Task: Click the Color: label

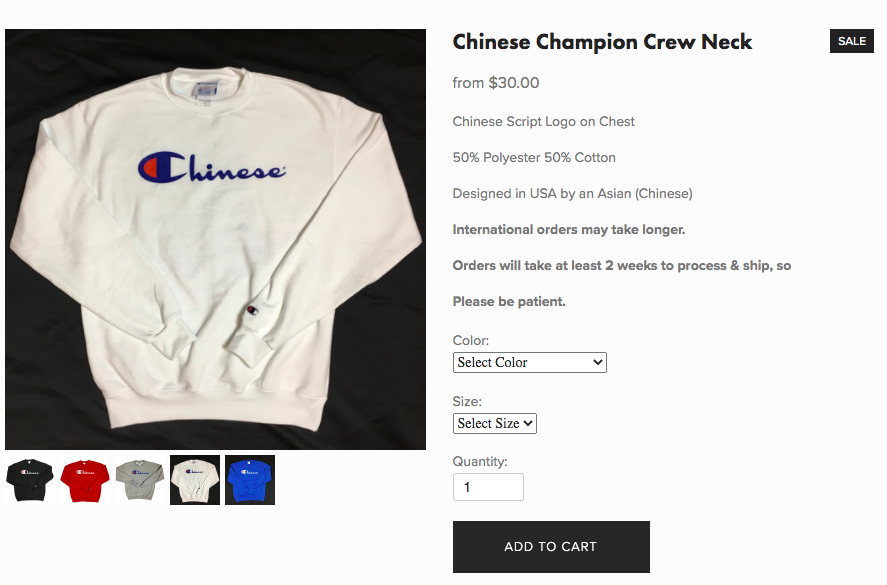Action: coord(471,341)
